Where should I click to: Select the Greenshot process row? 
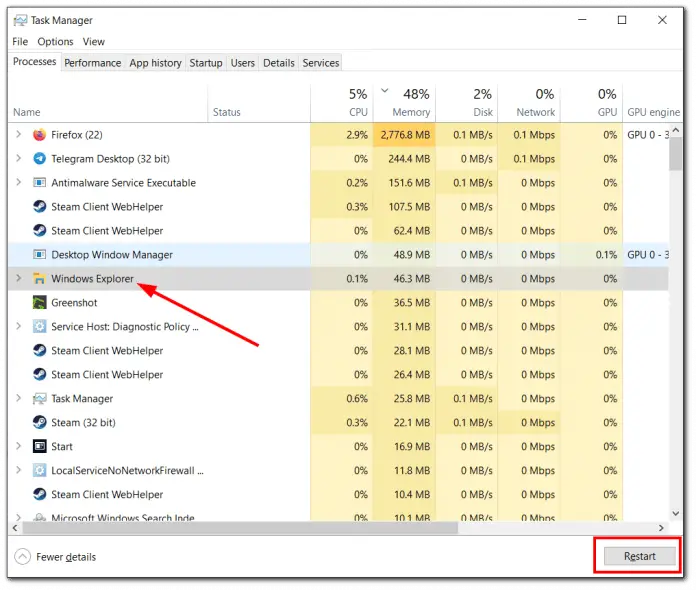pyautogui.click(x=338, y=302)
